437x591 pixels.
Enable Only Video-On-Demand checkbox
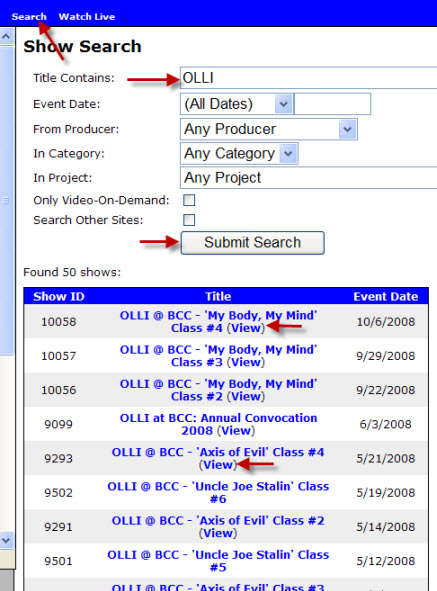tap(189, 200)
